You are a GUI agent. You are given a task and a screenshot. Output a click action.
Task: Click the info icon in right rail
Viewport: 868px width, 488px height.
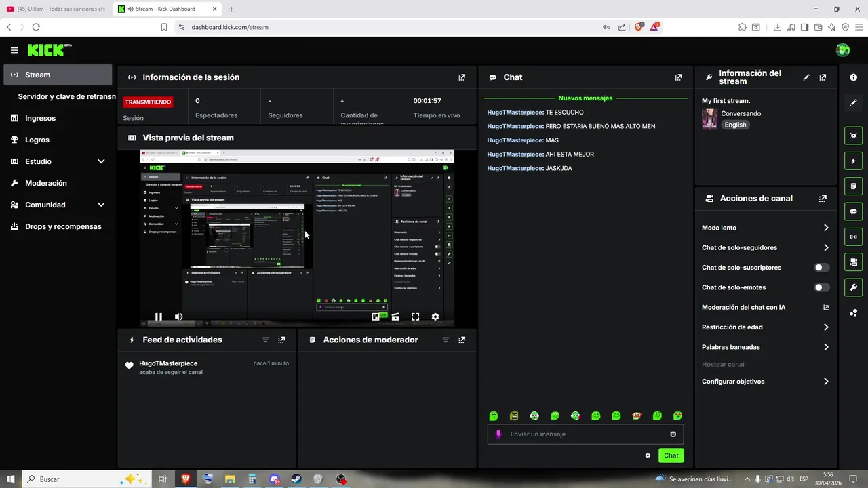pos(853,77)
